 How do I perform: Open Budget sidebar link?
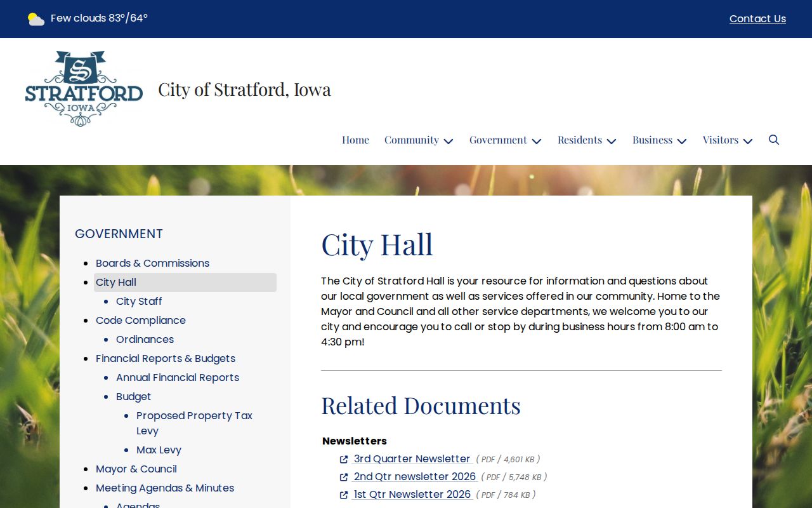tap(133, 396)
